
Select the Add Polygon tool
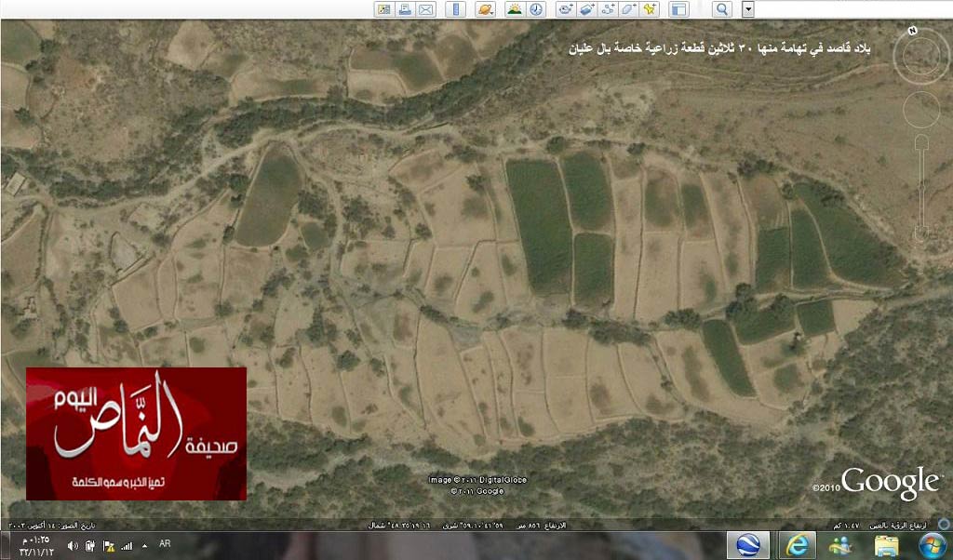[629, 9]
